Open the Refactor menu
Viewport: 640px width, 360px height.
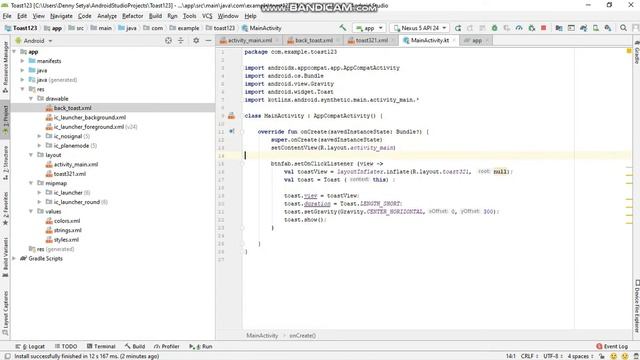pos(133,16)
